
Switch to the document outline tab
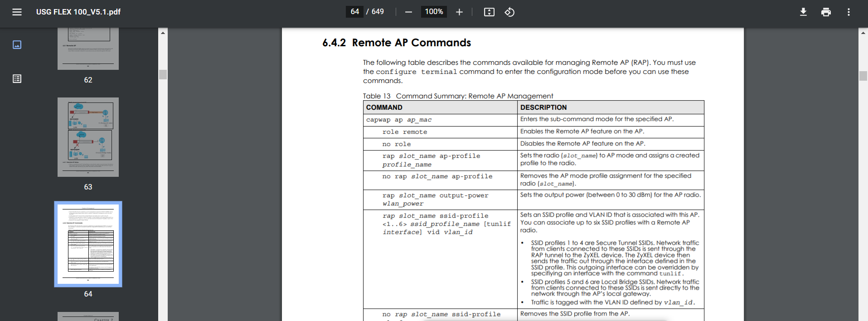[x=17, y=79]
